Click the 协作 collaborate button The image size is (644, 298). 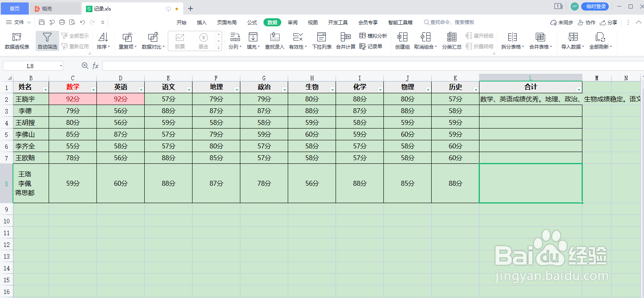tap(587, 22)
